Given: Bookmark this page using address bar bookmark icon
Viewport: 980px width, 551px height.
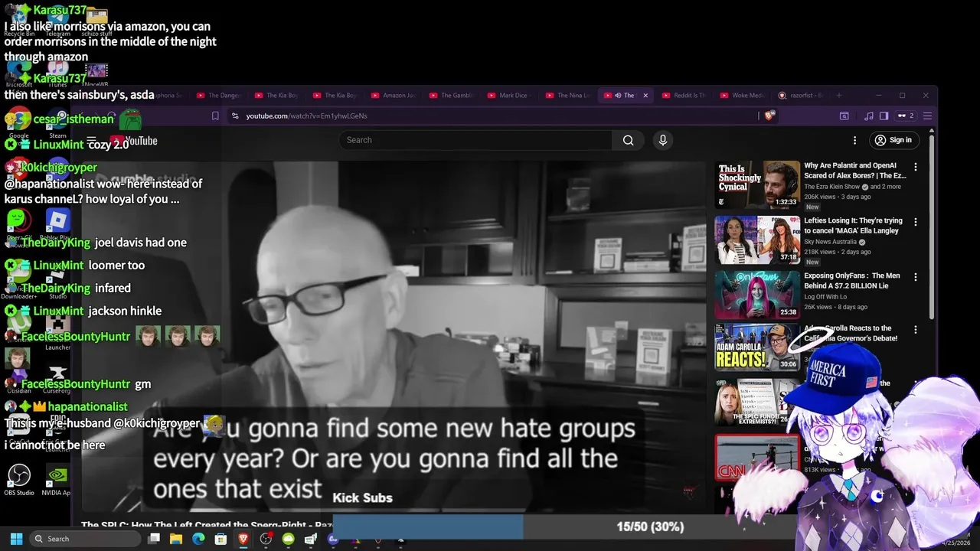Looking at the screenshot, I should click(x=215, y=116).
